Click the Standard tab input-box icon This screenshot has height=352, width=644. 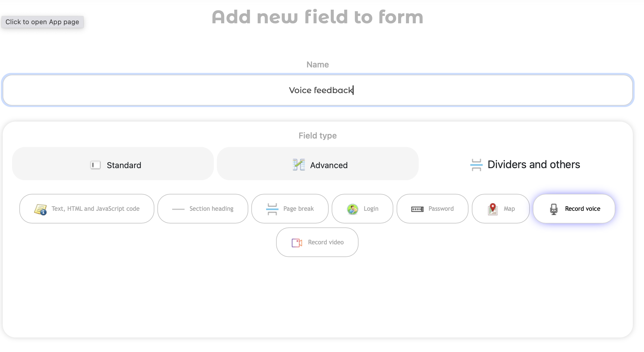[x=95, y=165]
